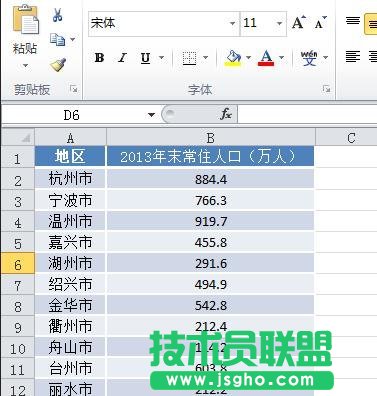Toggle italic formatting

point(122,58)
